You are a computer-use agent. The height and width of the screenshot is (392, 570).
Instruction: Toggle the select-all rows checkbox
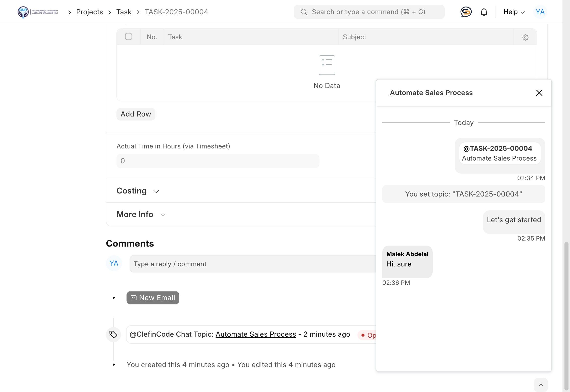coord(128,37)
